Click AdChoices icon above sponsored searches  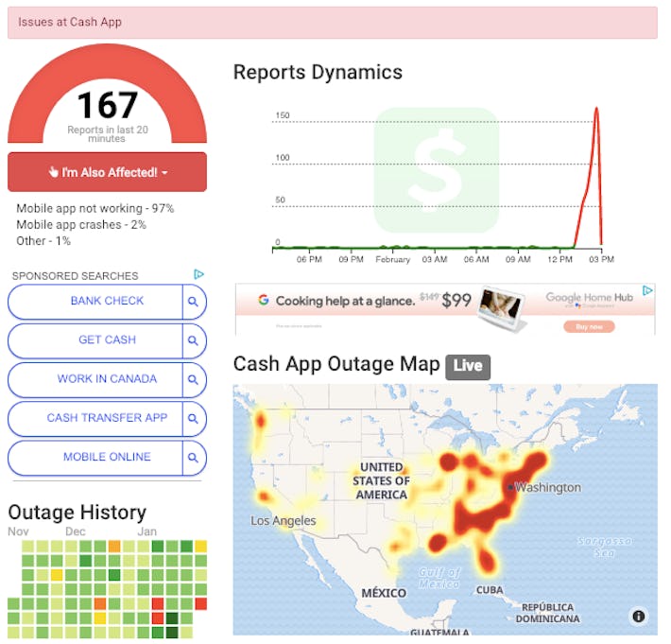(x=198, y=274)
